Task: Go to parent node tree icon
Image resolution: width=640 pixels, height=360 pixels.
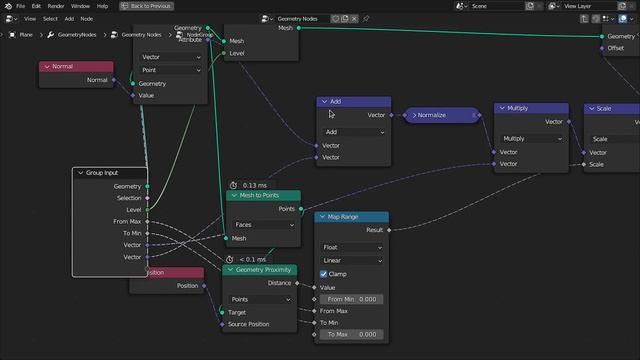Action: [x=584, y=19]
